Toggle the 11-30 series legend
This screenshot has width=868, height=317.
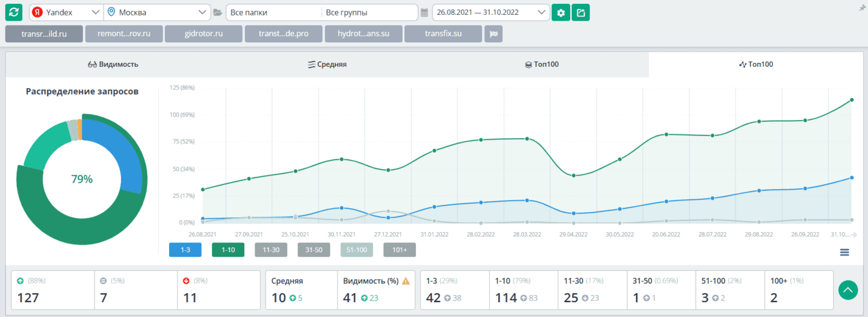271,250
